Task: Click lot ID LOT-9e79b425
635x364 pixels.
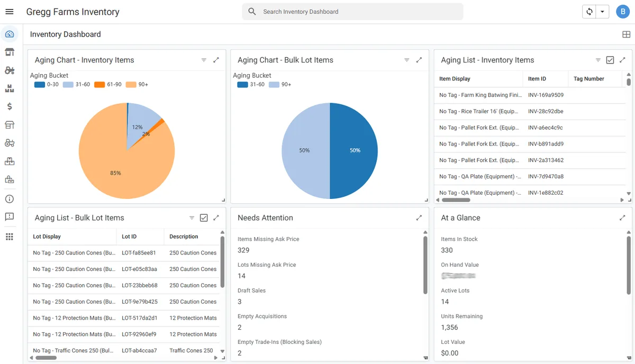Action: point(140,302)
